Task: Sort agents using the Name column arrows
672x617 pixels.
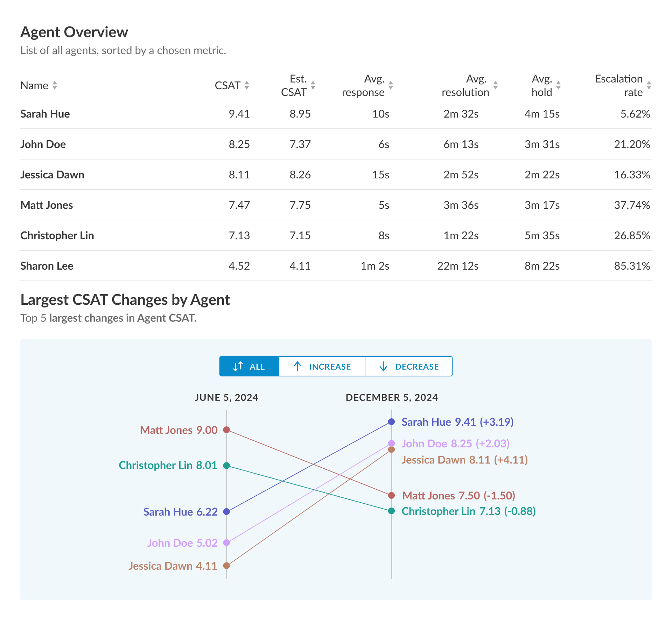Action: pyautogui.click(x=55, y=85)
